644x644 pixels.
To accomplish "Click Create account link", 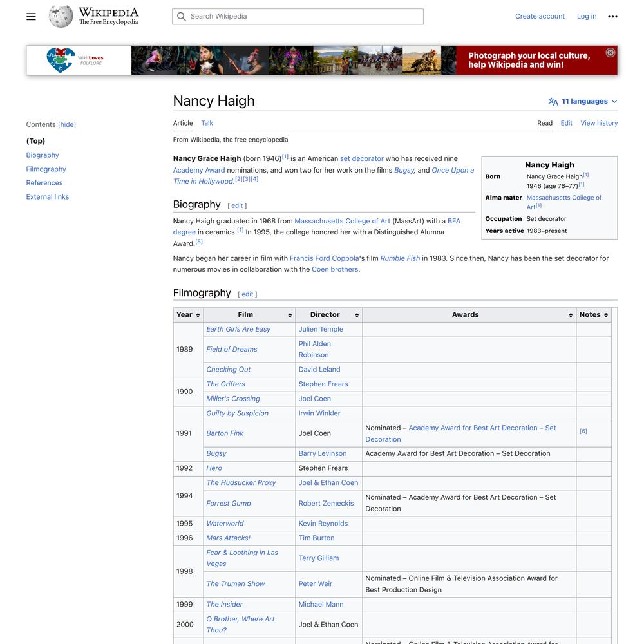I will pyautogui.click(x=540, y=17).
